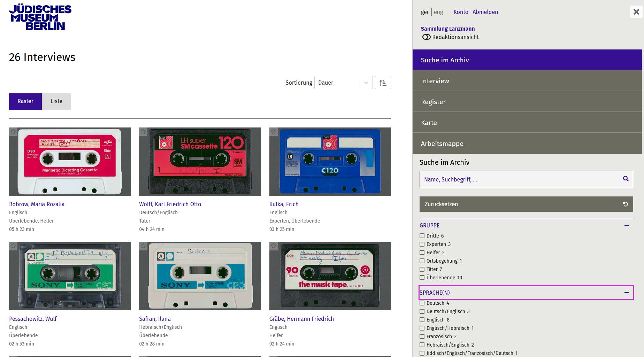Collapse the SPRACHE(N) filter section
Screen dimensions: 644x357
click(626, 293)
